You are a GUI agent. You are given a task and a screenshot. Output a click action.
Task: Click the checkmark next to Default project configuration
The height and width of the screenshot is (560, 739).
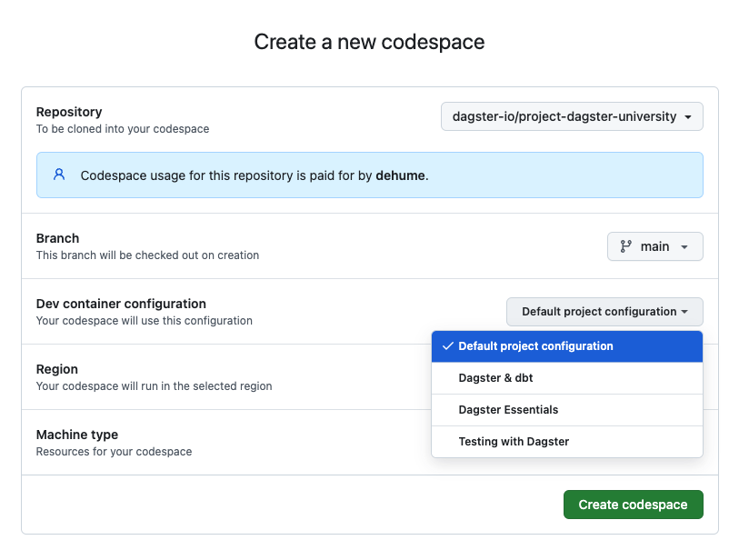point(446,345)
